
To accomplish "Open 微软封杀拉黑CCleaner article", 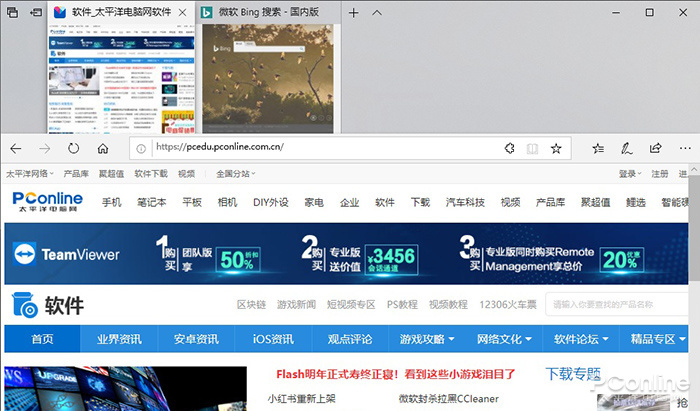I will point(449,399).
